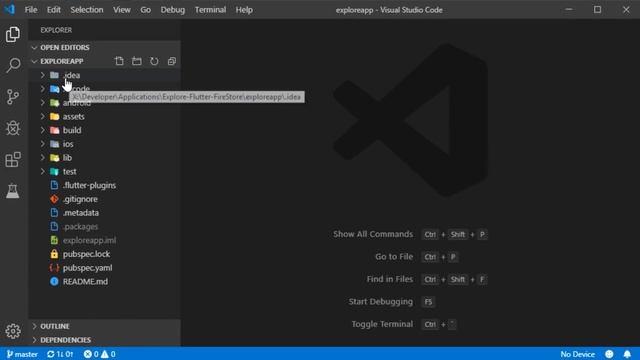Open the .metadata file
Screen dimensions: 640x360
[x=81, y=213]
